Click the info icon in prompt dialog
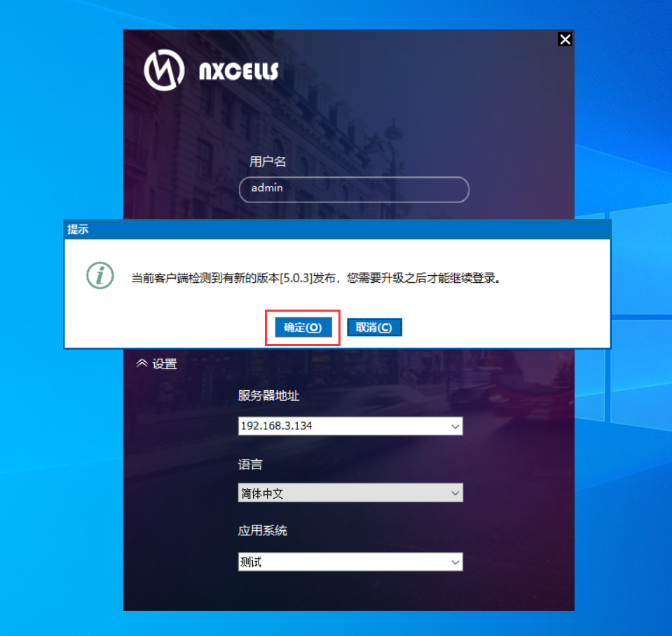The height and width of the screenshot is (636, 672). tap(100, 275)
